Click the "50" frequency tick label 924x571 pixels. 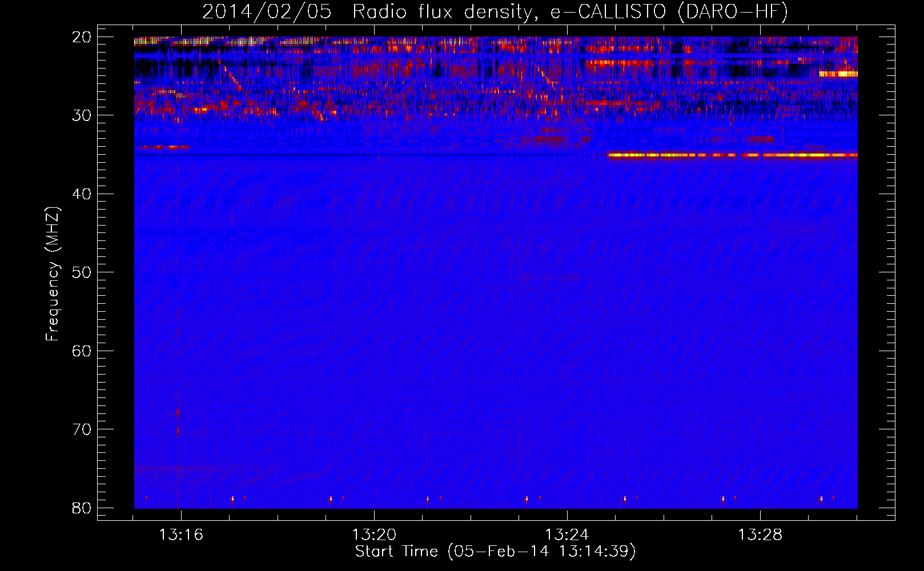82,272
